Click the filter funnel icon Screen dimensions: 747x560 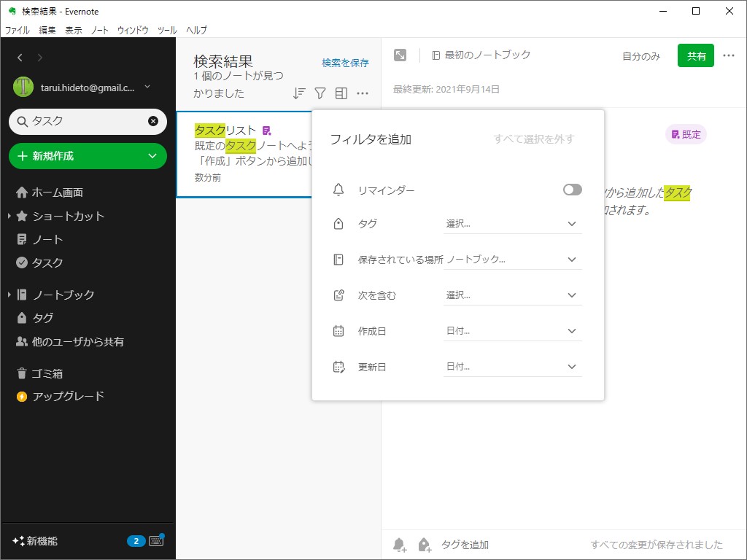coord(320,93)
